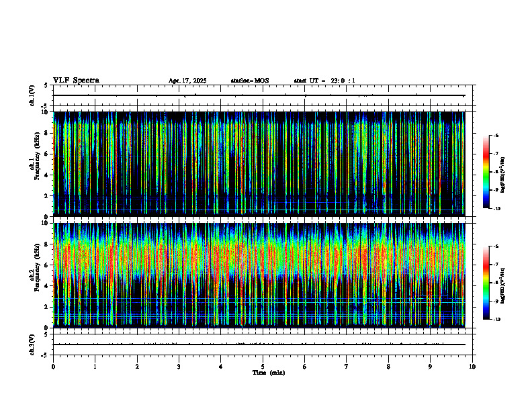The image size is (532, 411).
Task: Click the "-10" label on ch.1 colorbar
Action: (496, 209)
